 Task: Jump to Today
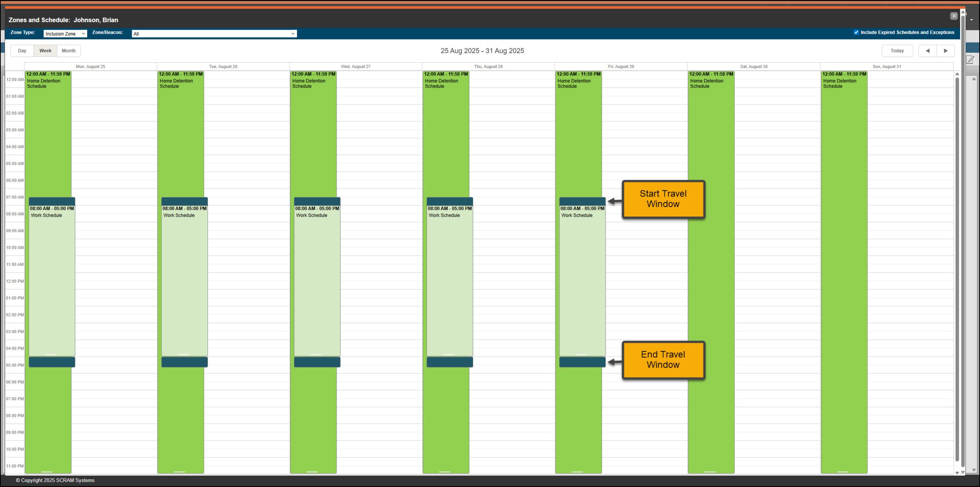[x=897, y=51]
